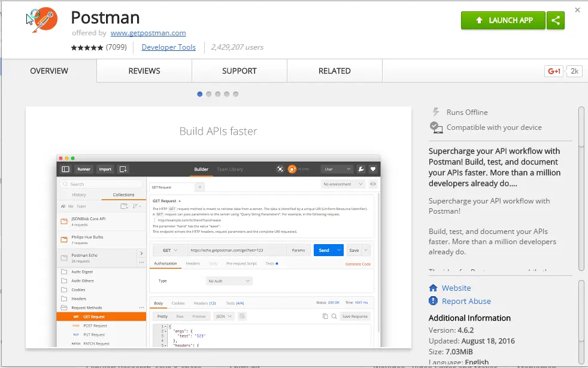Open the Developer Tools category link
Viewport: 588px width, 368px height.
click(x=169, y=47)
